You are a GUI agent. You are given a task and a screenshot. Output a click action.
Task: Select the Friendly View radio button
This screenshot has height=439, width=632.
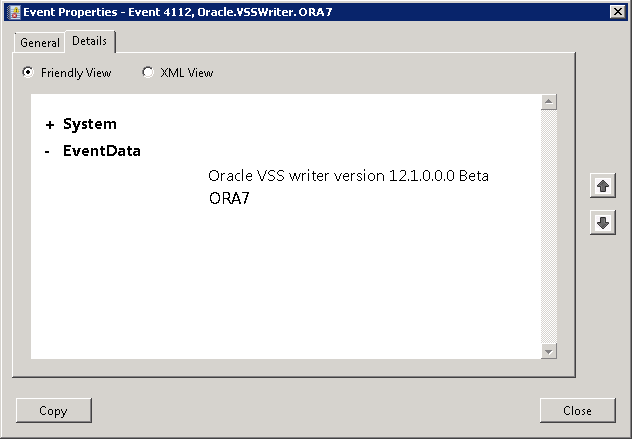pyautogui.click(x=28, y=73)
